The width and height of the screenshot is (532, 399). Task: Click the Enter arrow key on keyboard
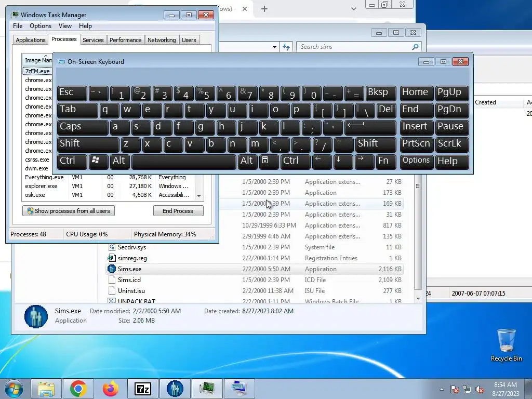370,127
